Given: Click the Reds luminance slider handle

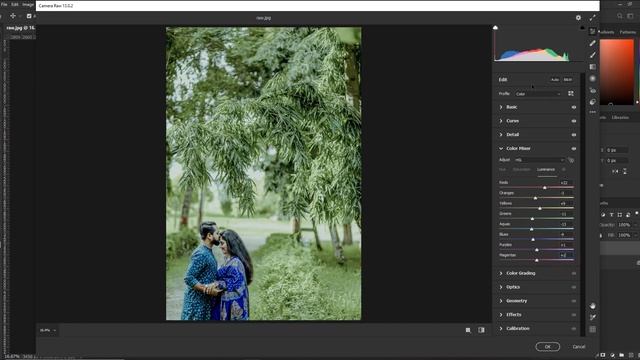Looking at the screenshot, I should tap(544, 188).
